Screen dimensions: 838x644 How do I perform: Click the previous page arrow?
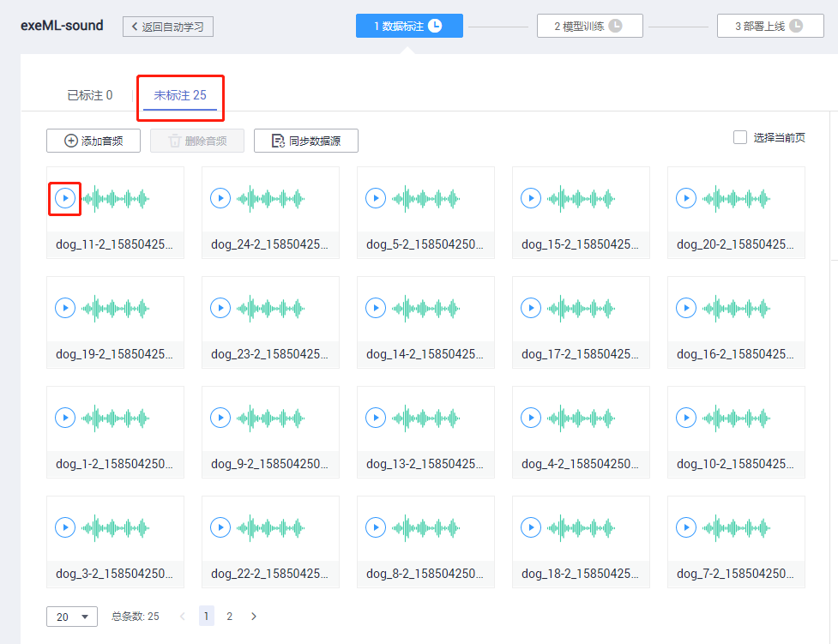pyautogui.click(x=183, y=617)
